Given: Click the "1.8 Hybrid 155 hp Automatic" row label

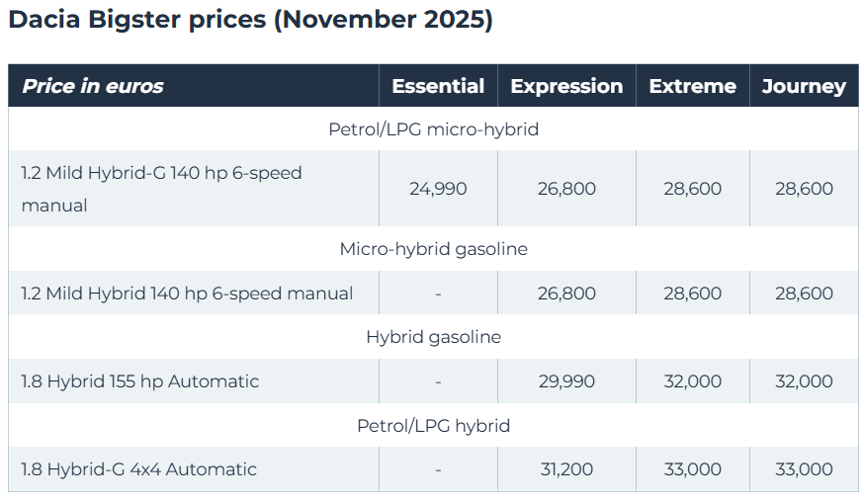Looking at the screenshot, I should click(140, 381).
